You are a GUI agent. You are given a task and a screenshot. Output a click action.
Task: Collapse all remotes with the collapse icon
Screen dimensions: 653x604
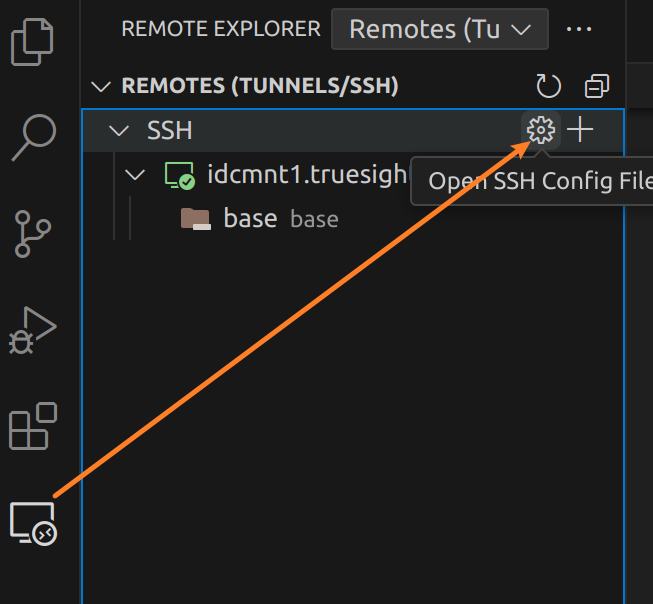pyautogui.click(x=597, y=86)
